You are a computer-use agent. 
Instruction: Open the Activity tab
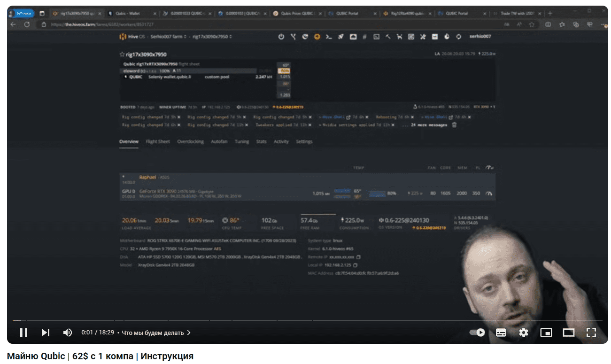pyautogui.click(x=281, y=141)
